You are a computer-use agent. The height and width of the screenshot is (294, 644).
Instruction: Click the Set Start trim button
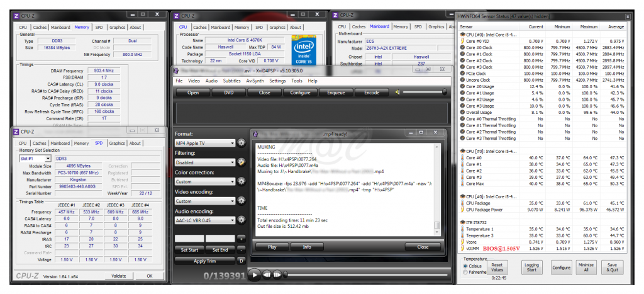click(x=189, y=250)
